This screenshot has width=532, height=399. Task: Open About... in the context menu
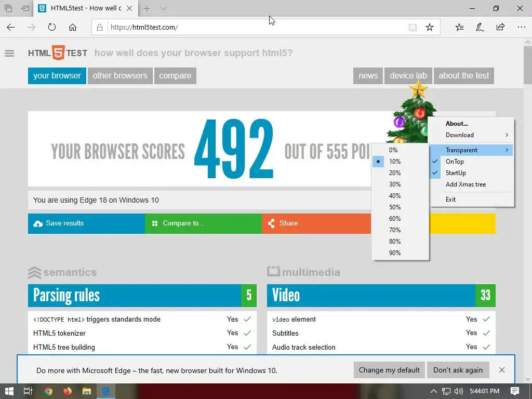(472, 124)
